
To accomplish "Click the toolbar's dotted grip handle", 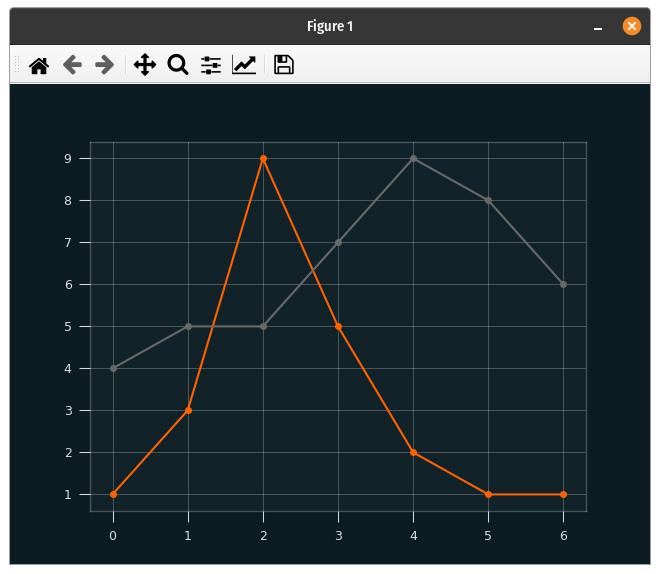I will point(17,65).
